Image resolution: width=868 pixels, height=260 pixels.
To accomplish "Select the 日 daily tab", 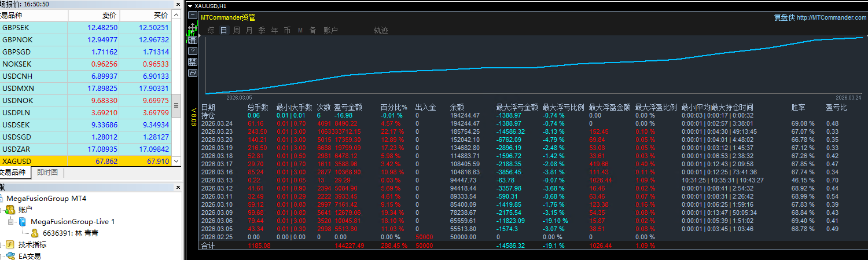I will point(223,30).
